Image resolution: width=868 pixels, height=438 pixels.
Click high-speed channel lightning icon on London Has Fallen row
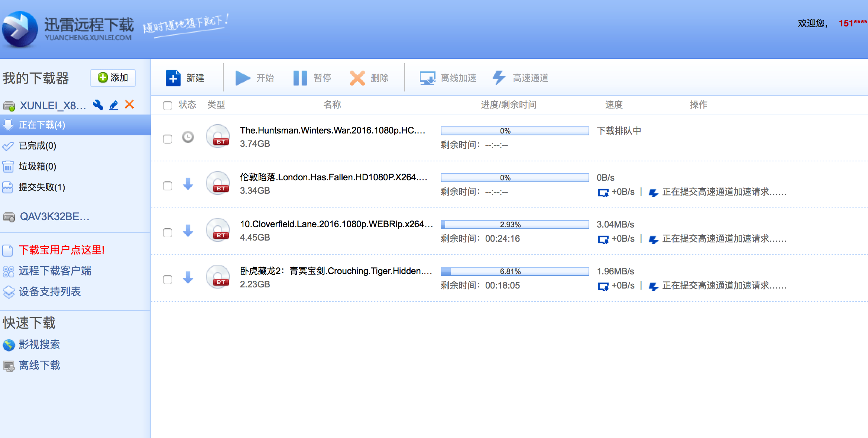(x=654, y=193)
